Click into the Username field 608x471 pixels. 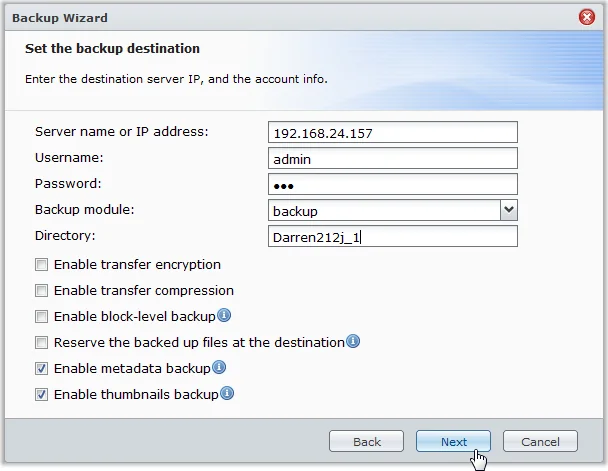(x=393, y=158)
